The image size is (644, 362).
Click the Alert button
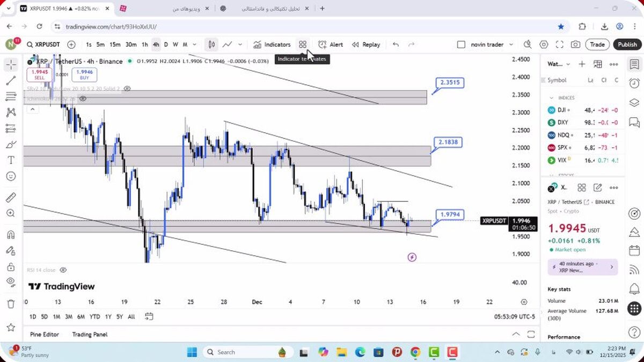pyautogui.click(x=331, y=45)
